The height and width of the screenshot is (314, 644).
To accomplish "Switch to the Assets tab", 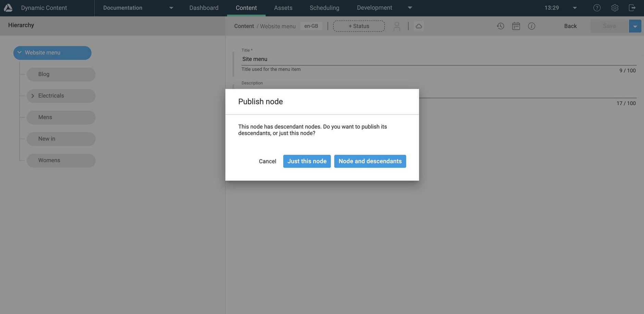I will (283, 7).
